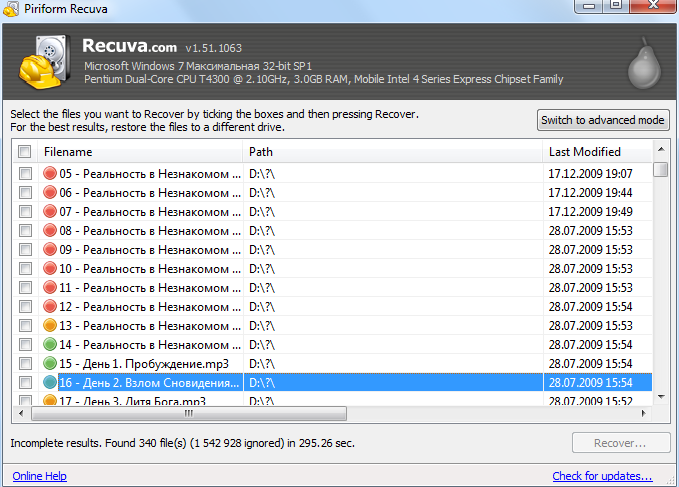Tick the checkbox for file 13
This screenshot has height=487, width=679.
(26, 326)
